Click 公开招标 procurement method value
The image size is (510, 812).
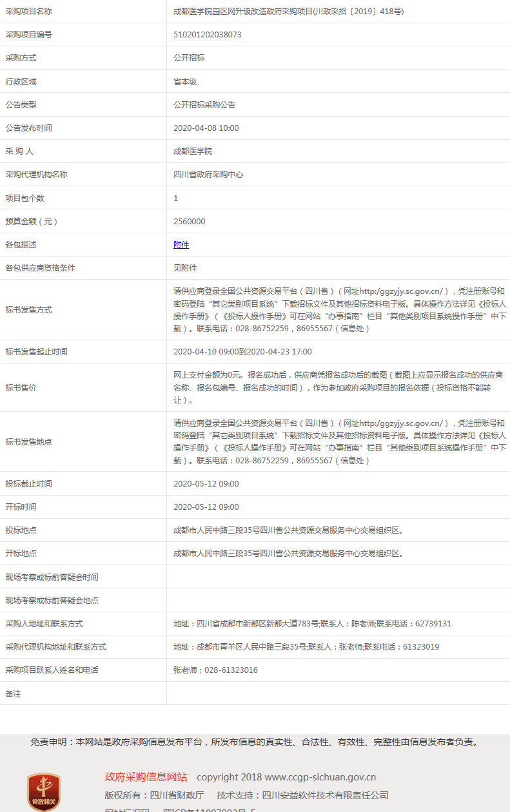point(189,58)
